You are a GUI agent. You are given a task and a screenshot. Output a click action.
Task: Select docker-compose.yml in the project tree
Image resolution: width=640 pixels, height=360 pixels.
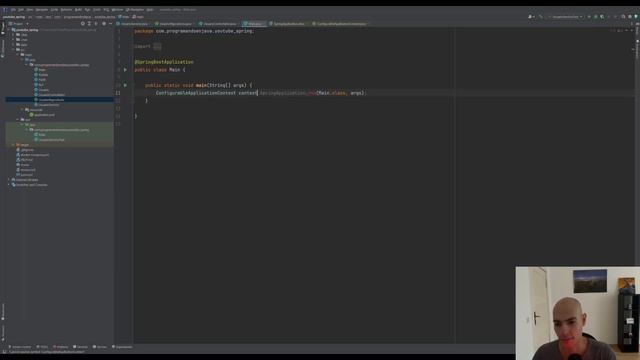click(x=33, y=155)
